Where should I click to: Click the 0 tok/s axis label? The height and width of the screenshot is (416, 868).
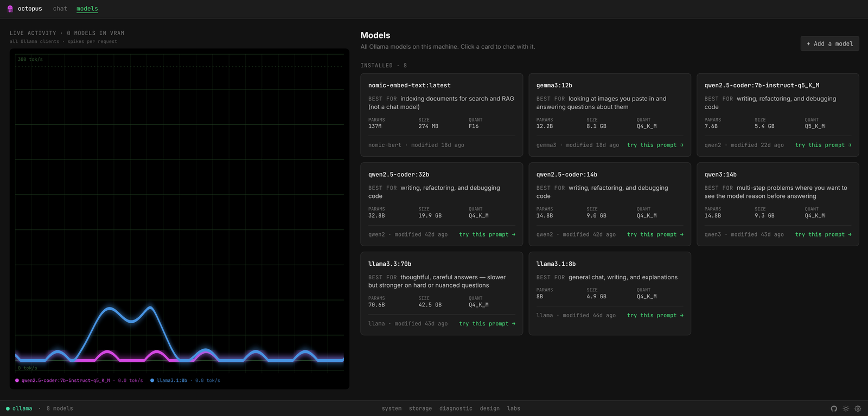[28, 368]
